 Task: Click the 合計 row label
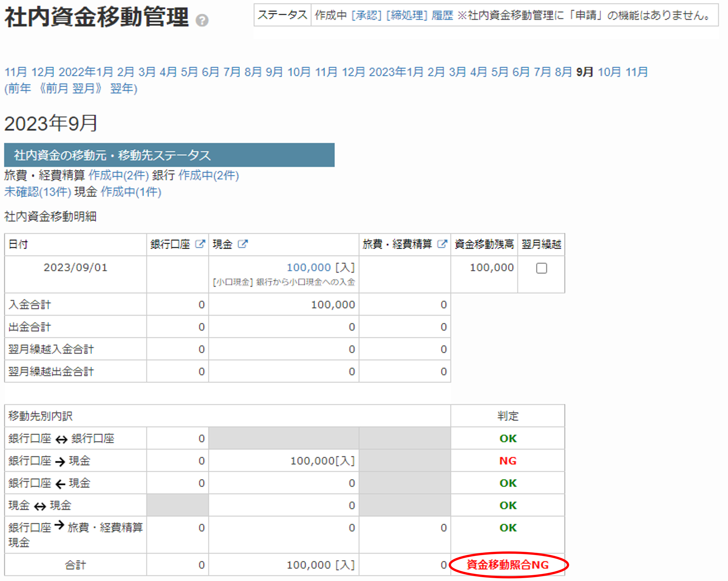click(75, 565)
